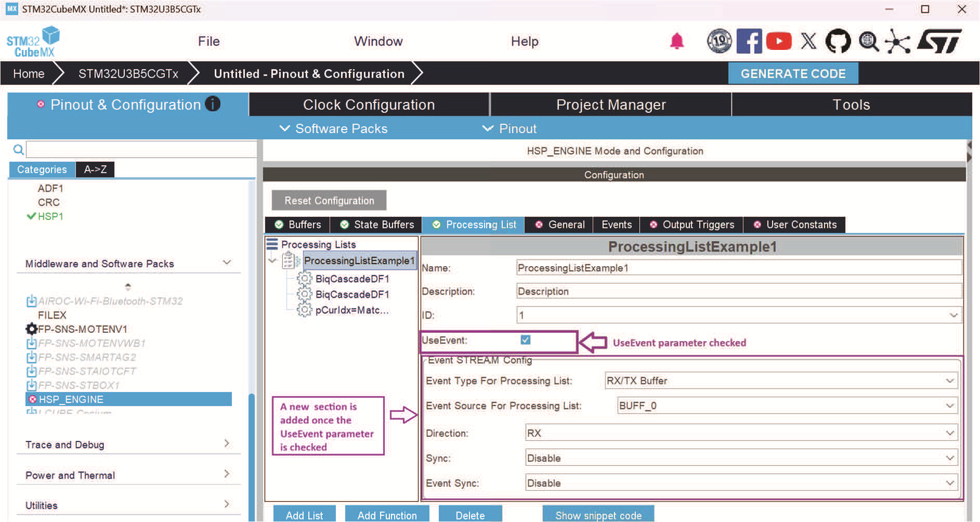Open the 10-year anniversary badge icon

[720, 41]
